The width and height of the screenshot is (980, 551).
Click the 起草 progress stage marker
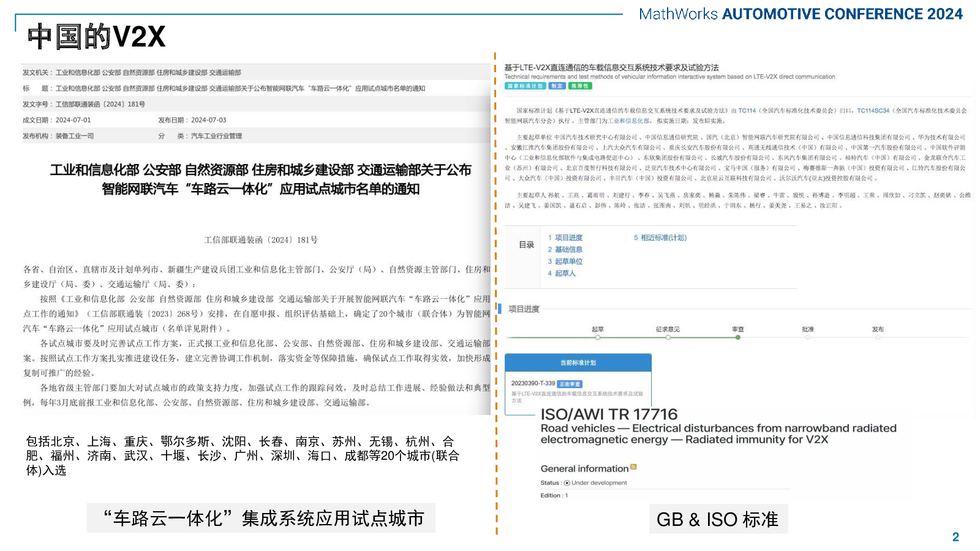598,337
